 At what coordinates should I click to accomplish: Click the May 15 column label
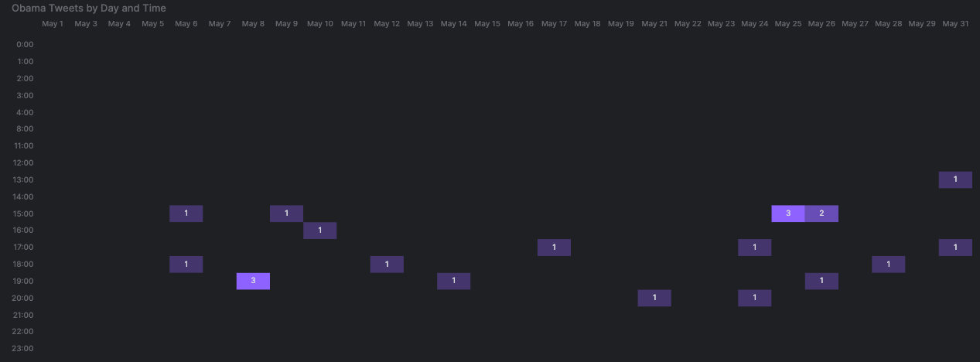(487, 24)
